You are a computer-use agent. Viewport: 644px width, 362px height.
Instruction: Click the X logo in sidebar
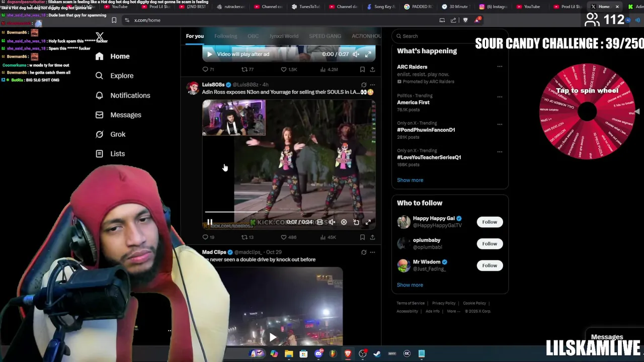[100, 37]
